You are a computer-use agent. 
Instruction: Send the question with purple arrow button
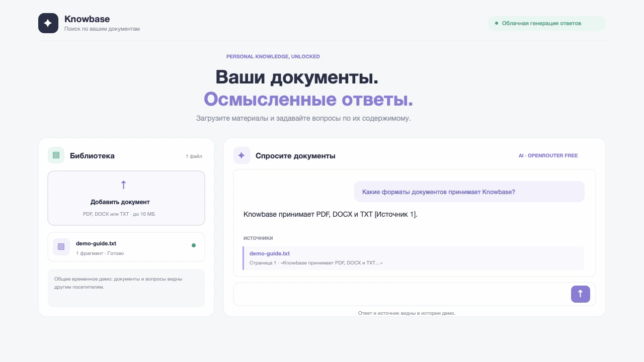click(581, 294)
